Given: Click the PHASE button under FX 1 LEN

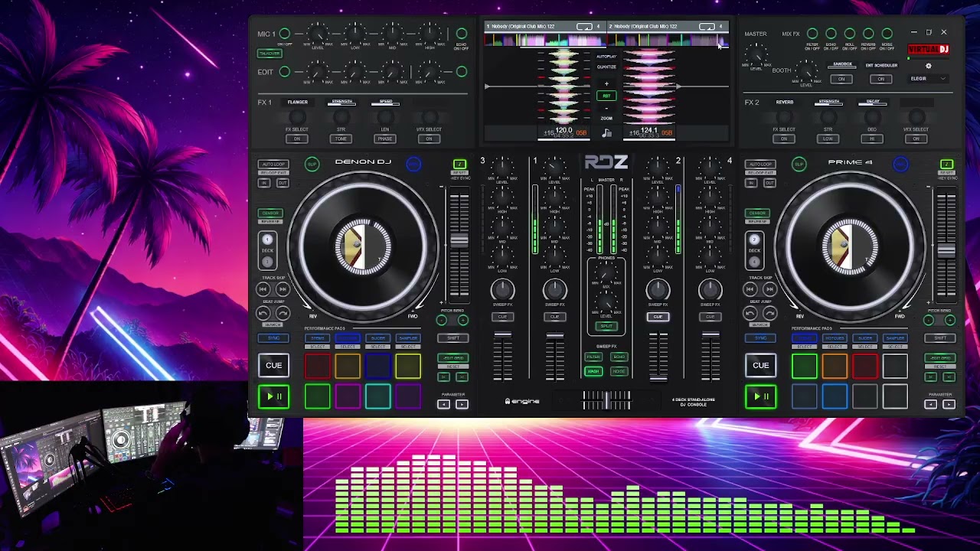Looking at the screenshot, I should (x=385, y=139).
